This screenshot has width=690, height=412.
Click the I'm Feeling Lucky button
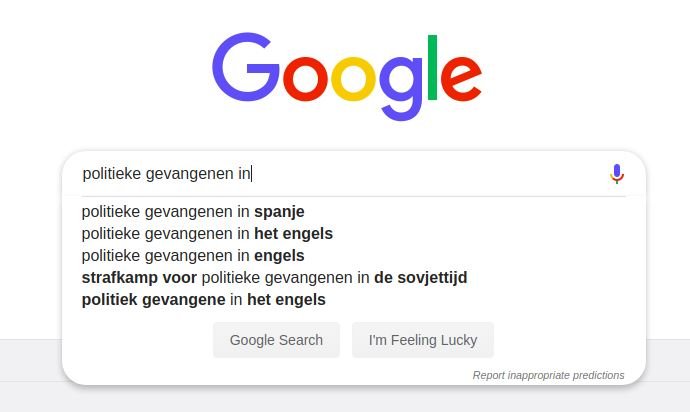click(423, 340)
